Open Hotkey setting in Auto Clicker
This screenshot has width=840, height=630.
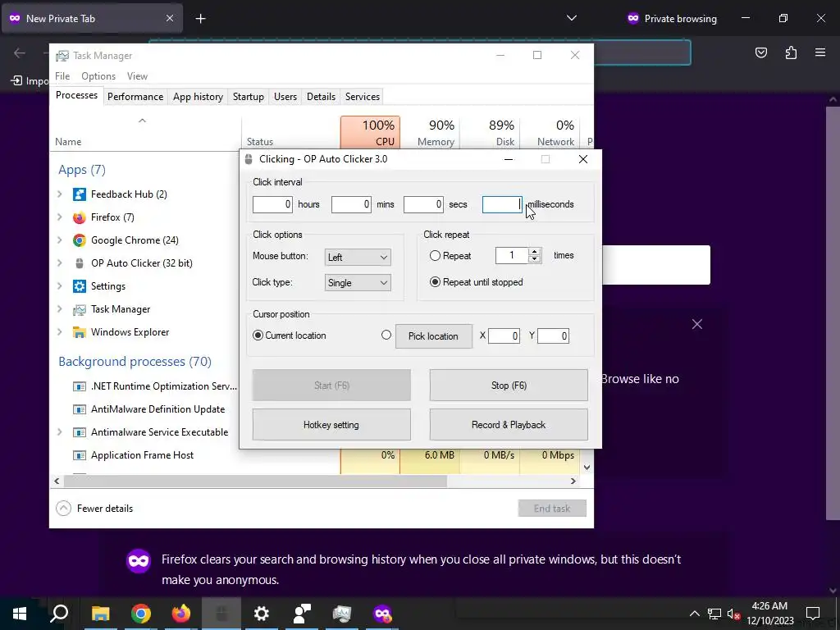tap(331, 425)
